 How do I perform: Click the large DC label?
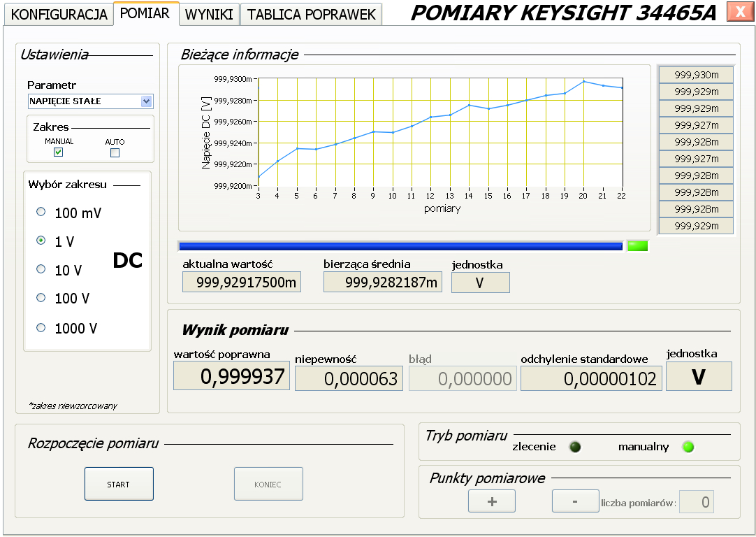[128, 261]
